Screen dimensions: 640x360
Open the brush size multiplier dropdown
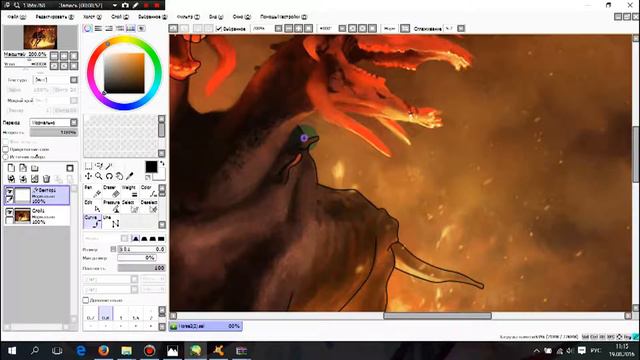[113, 249]
